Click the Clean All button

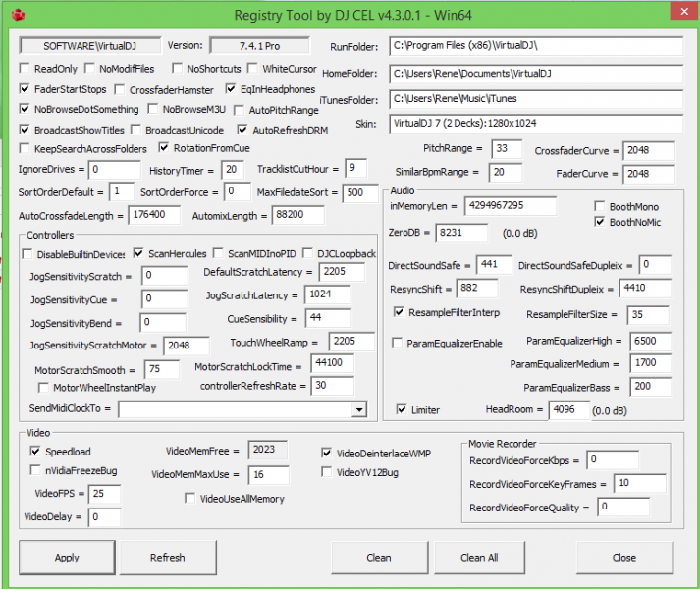(x=479, y=558)
